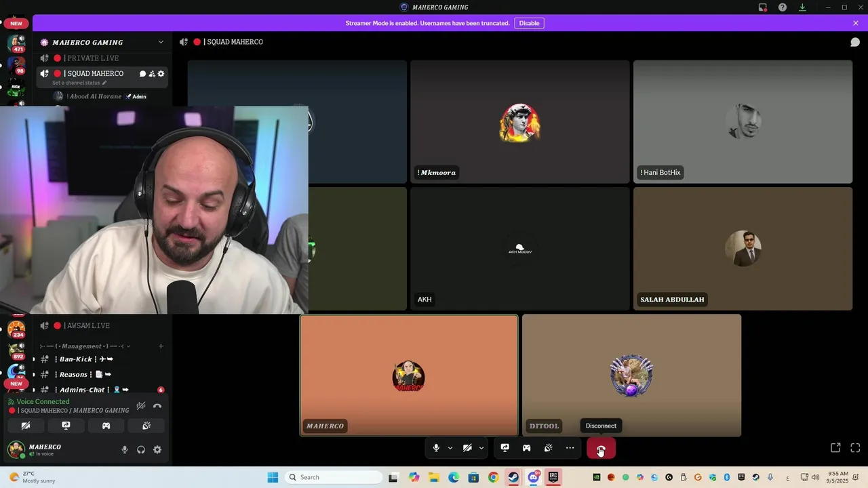868x488 pixels.
Task: Open server with 471 badge
Action: coord(16,43)
